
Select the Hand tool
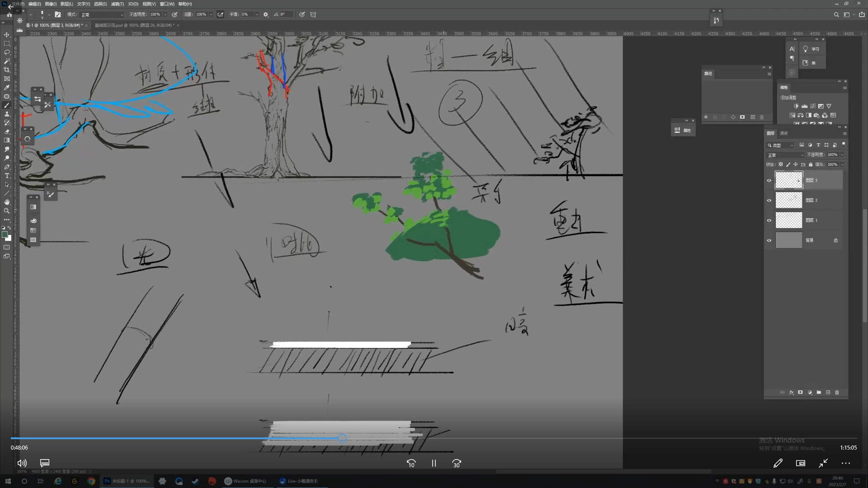pos(7,202)
